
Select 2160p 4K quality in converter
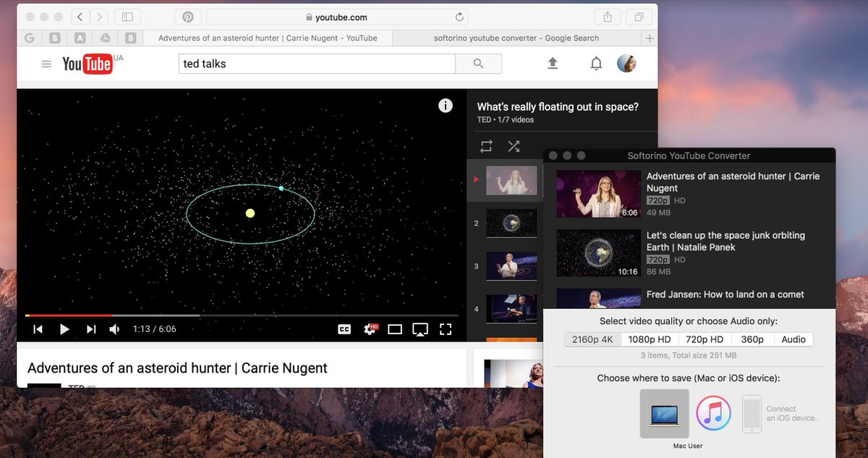592,339
